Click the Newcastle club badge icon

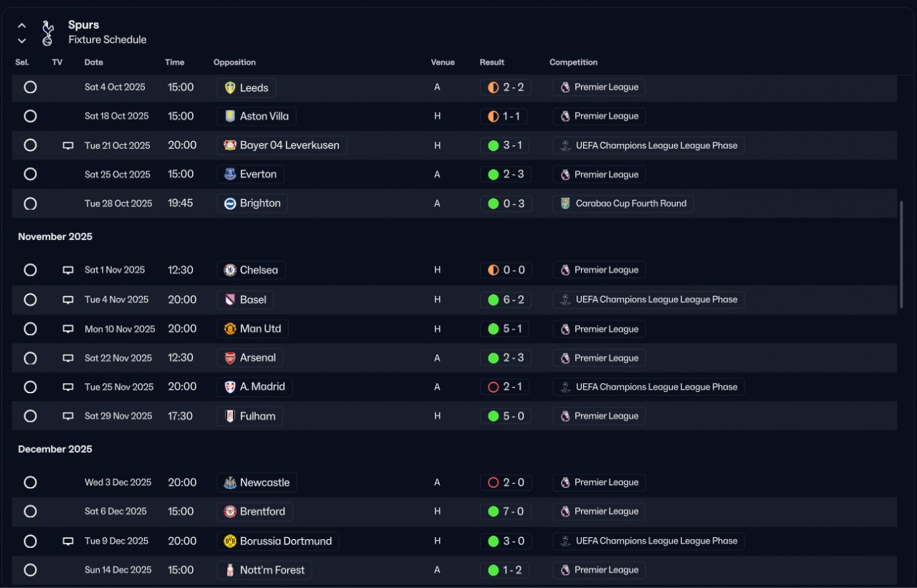point(230,483)
